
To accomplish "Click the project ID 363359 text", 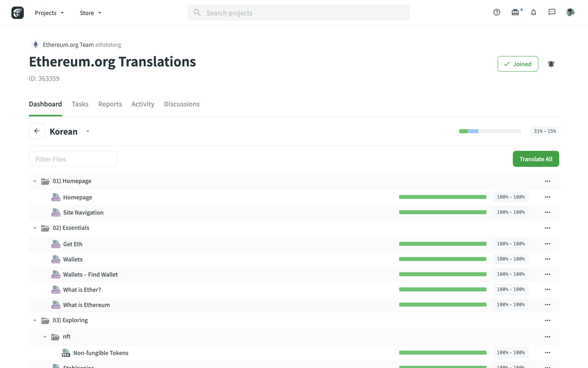I will click(x=44, y=79).
